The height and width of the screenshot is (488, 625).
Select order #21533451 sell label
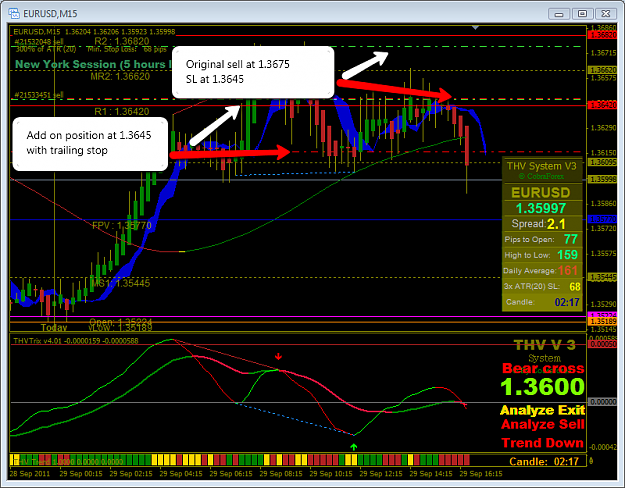click(39, 95)
